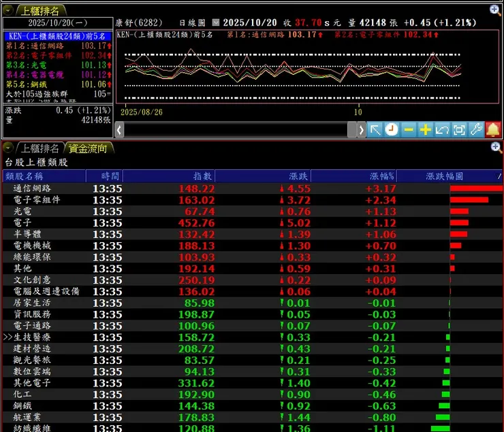504x432 pixels.
Task: Select 其他電子 sector row
Action: click(252, 383)
